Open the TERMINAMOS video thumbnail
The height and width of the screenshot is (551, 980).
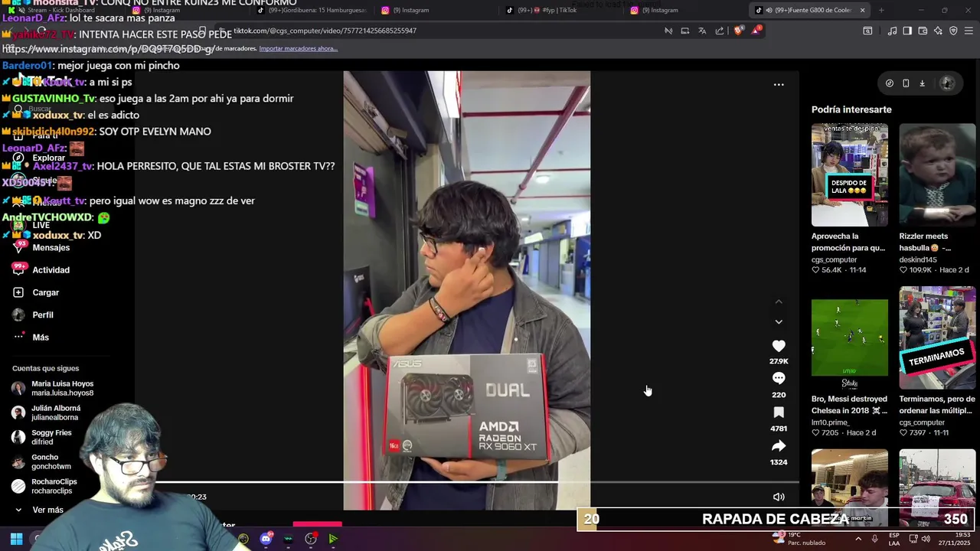937,337
